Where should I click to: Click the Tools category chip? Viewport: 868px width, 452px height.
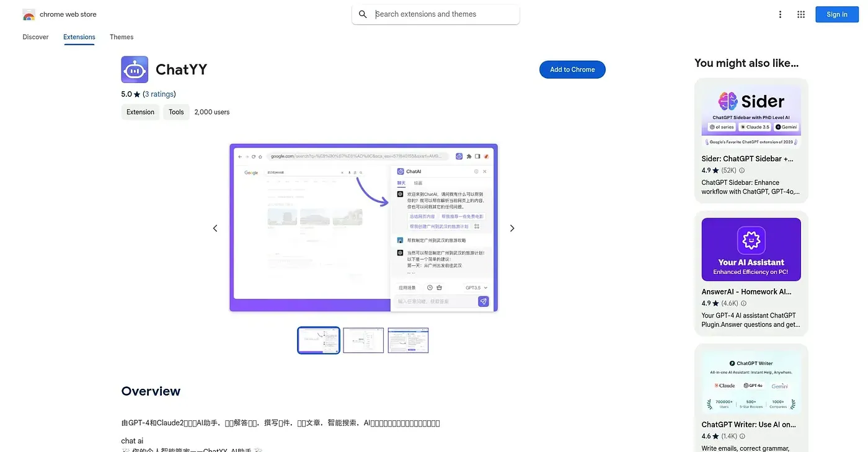[x=177, y=112]
